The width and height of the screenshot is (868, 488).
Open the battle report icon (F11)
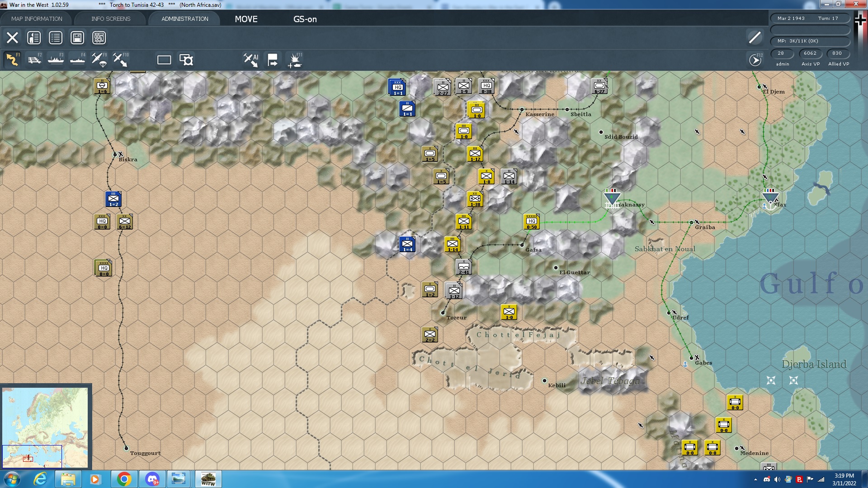tap(295, 60)
